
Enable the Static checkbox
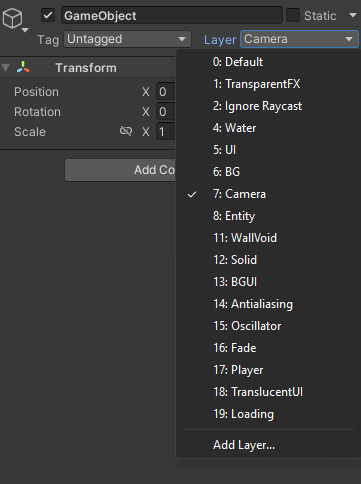coord(293,15)
